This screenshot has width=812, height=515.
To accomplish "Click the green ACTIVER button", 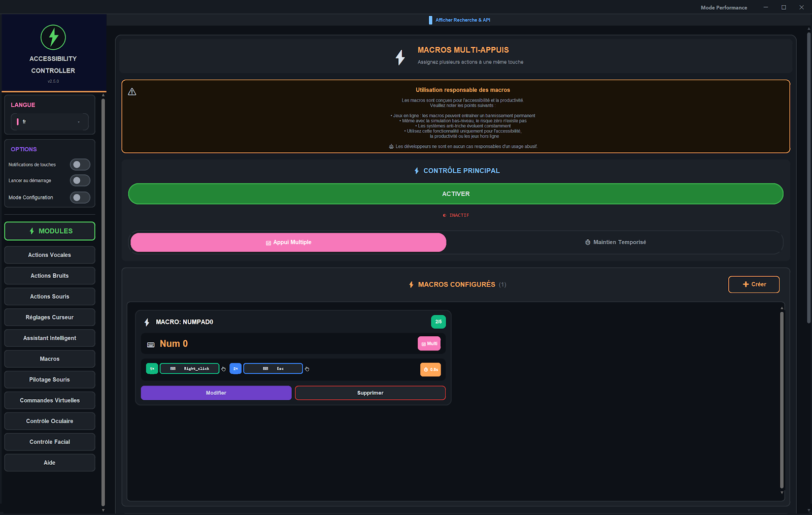I will 456,194.
